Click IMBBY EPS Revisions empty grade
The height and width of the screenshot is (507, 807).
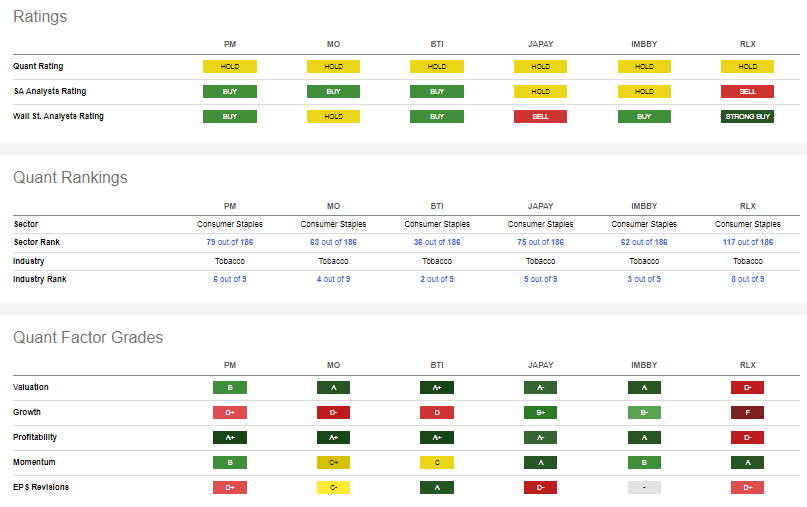click(644, 487)
